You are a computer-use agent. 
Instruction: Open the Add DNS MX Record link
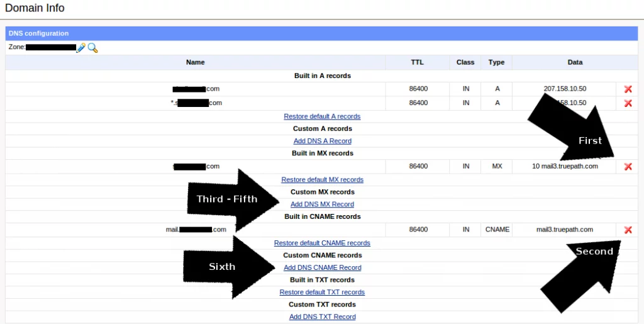point(322,204)
